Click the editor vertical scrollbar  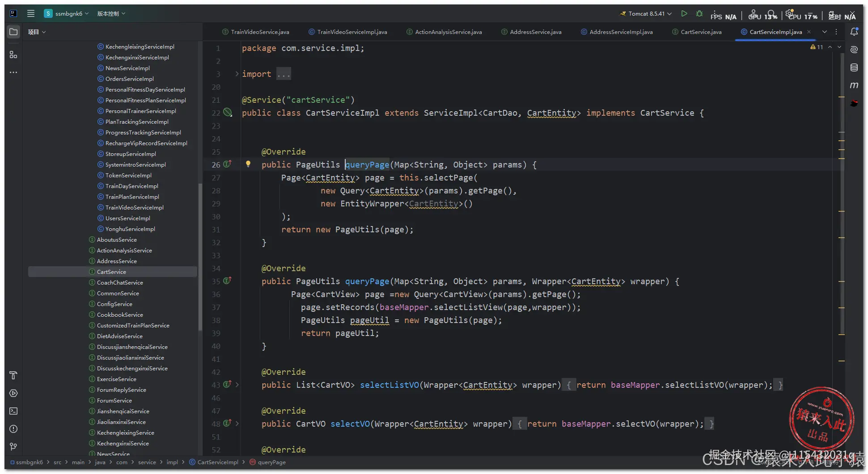pos(842,194)
